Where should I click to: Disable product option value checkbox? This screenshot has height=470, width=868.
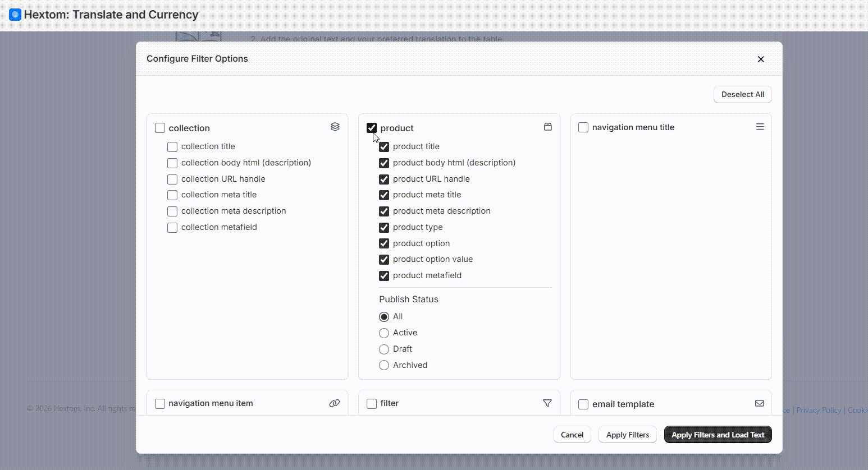(384, 260)
